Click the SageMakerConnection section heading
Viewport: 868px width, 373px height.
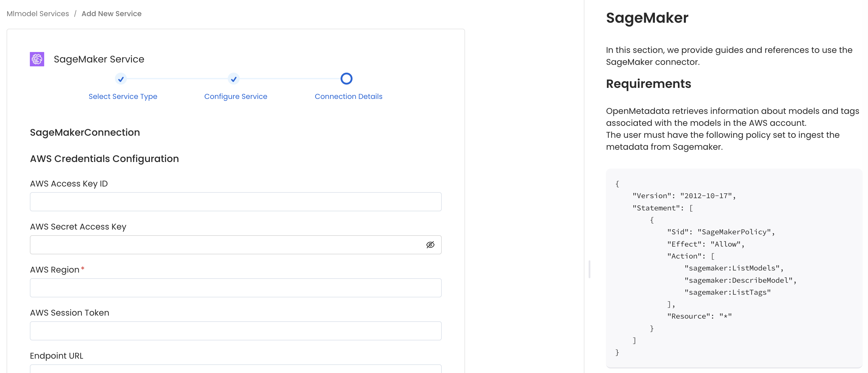pyautogui.click(x=85, y=132)
